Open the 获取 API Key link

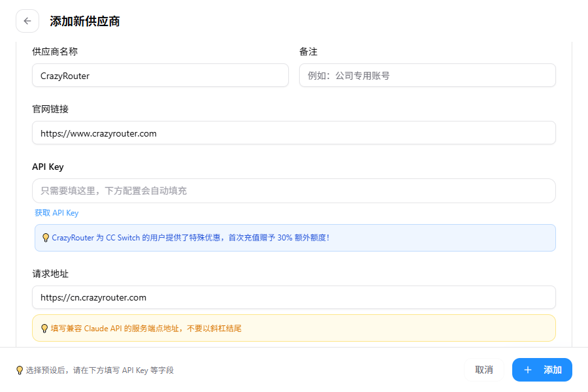pyautogui.click(x=57, y=213)
